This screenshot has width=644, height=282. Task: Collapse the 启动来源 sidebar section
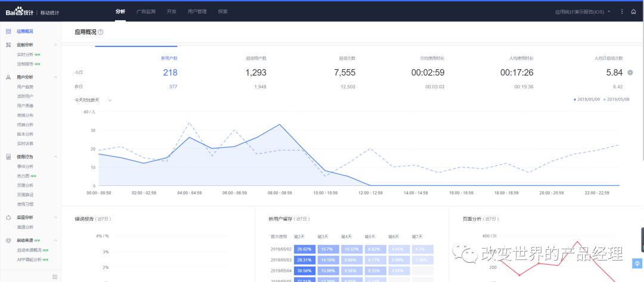click(x=55, y=240)
